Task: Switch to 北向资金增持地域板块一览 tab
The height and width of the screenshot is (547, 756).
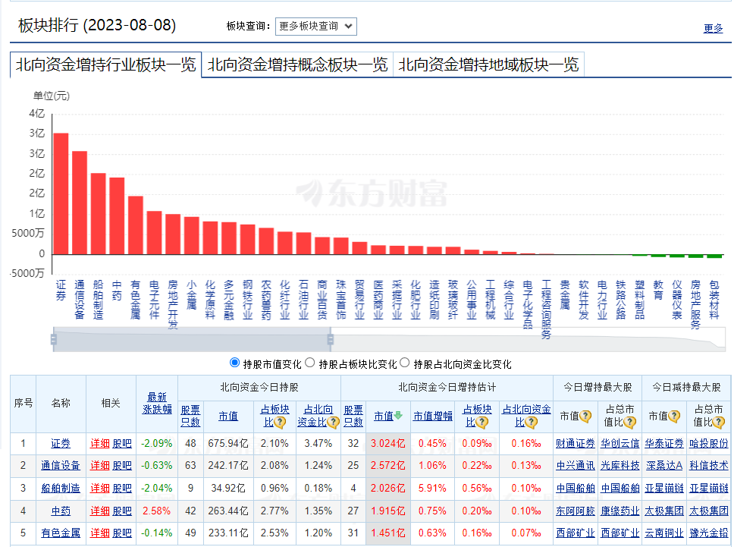Action: point(488,64)
